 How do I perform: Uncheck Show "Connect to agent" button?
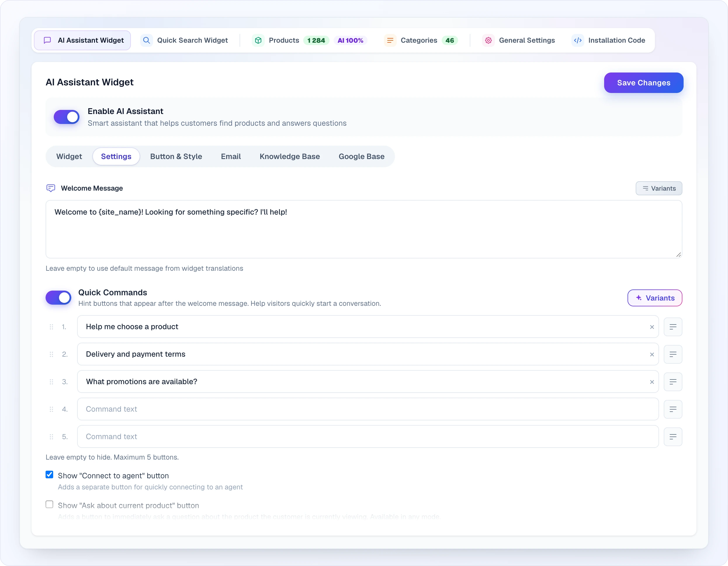(x=49, y=474)
